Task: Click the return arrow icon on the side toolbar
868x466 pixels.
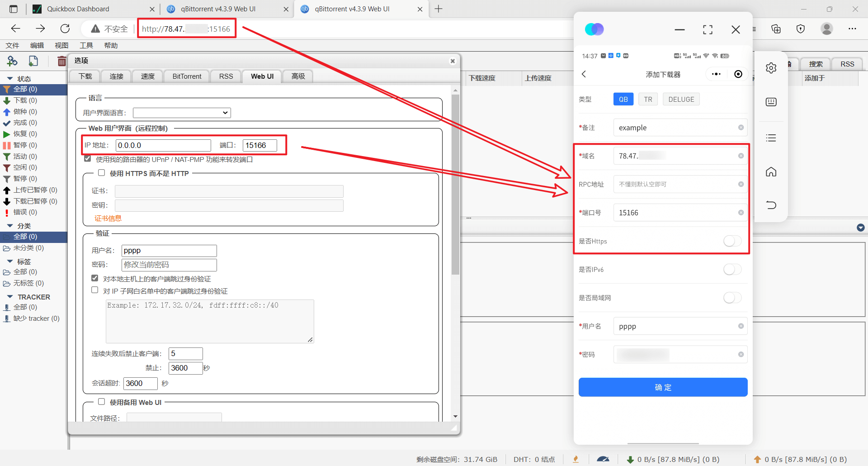Action: click(x=771, y=205)
